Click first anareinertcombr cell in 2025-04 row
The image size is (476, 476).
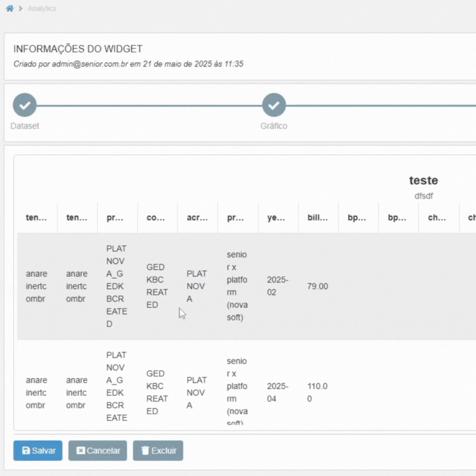click(x=36, y=392)
